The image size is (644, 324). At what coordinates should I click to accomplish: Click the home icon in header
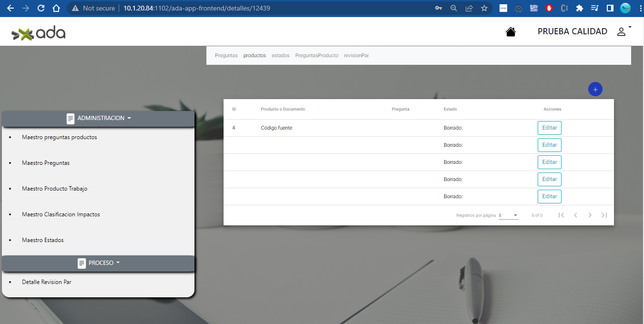coord(511,32)
